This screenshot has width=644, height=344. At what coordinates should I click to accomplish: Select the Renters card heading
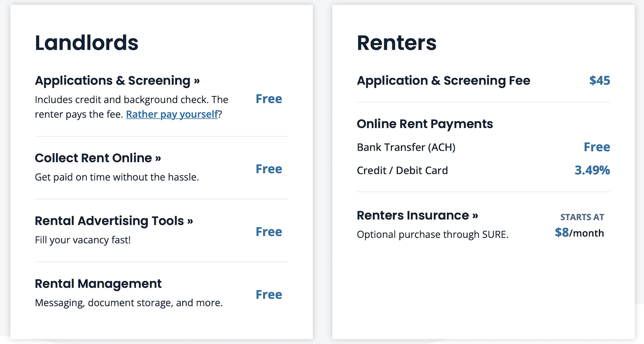point(397,43)
